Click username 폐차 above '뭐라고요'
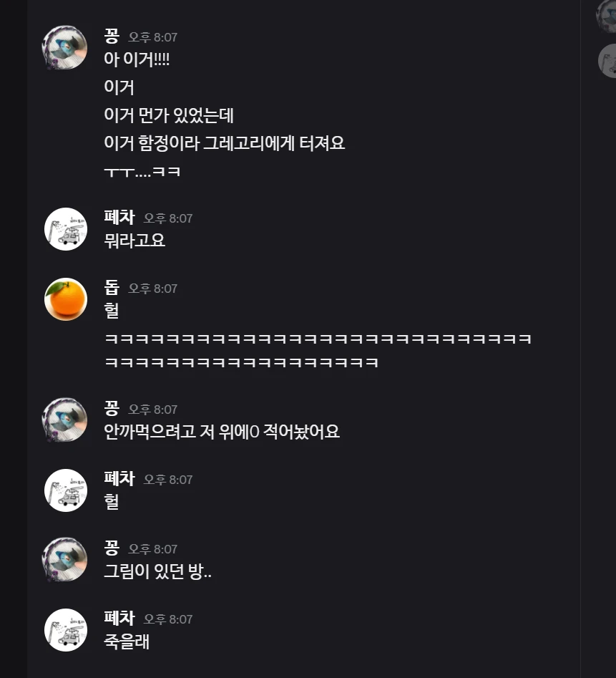The height and width of the screenshot is (678, 616). (119, 218)
